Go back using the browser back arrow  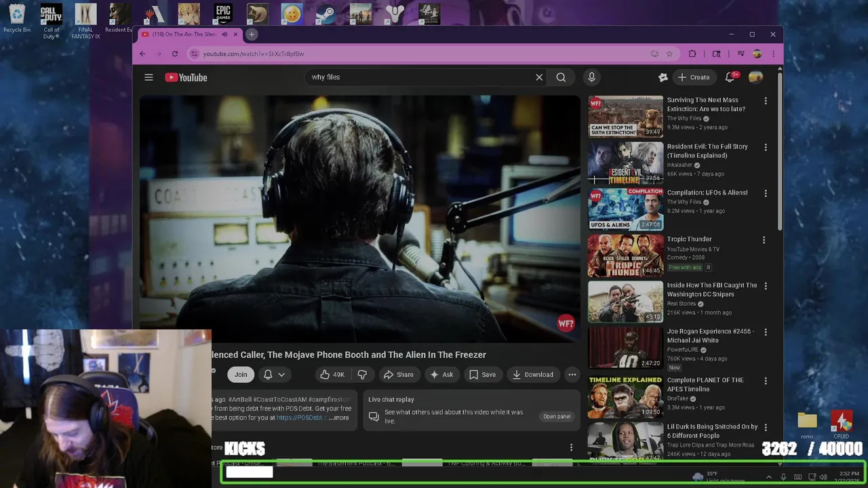point(142,54)
